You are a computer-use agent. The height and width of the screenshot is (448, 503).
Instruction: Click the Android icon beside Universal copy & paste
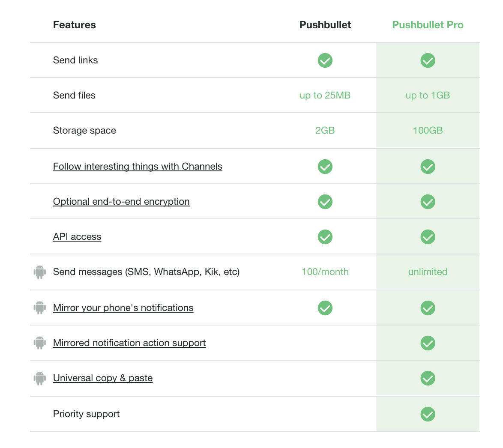(40, 378)
